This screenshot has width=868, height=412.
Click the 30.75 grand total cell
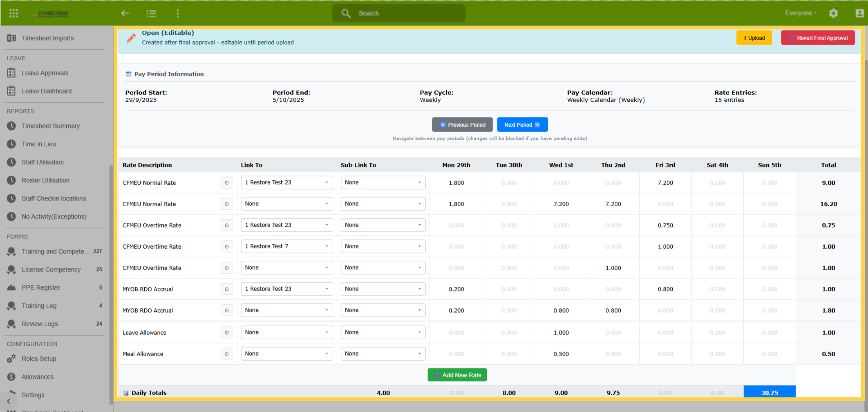(769, 392)
